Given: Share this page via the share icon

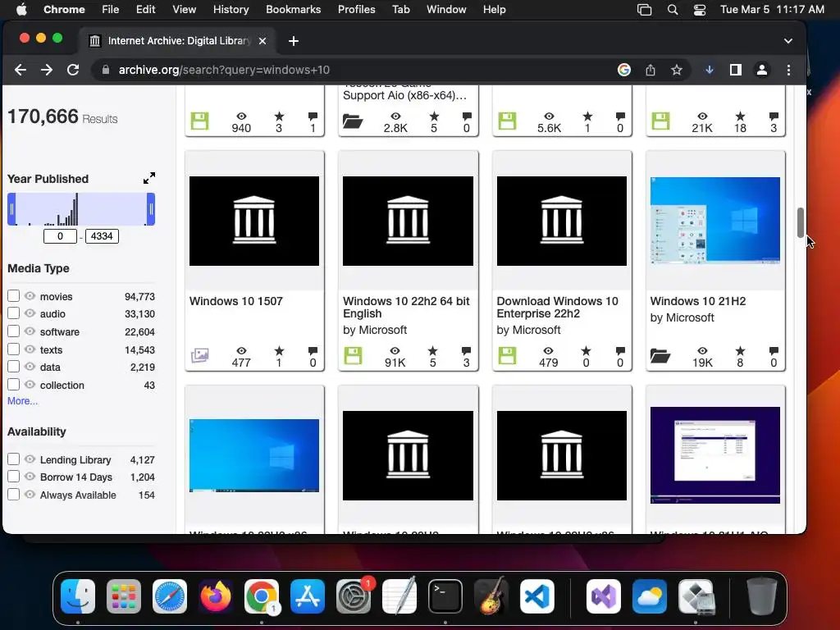Looking at the screenshot, I should click(x=651, y=70).
